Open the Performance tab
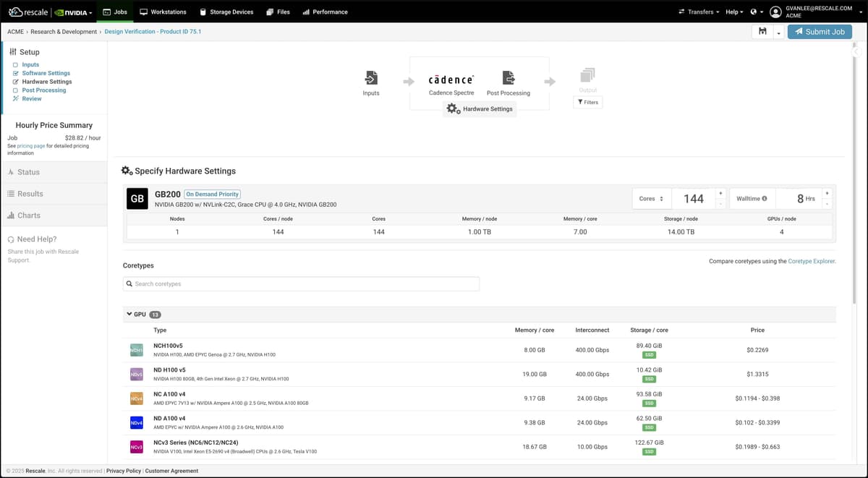The image size is (868, 478). pyautogui.click(x=325, y=12)
